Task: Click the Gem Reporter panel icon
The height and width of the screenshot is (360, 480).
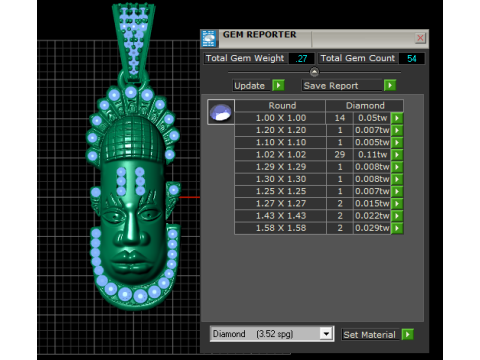Action: tap(209, 39)
